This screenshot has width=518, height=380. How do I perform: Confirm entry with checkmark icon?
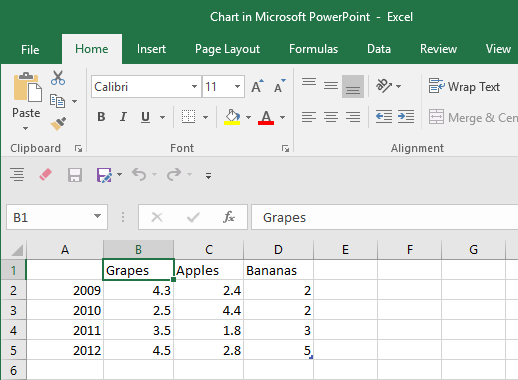coord(193,217)
